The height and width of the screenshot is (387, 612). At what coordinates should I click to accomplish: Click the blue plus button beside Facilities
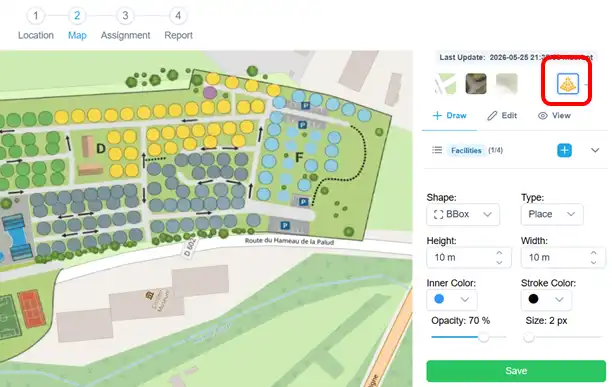[x=564, y=150]
